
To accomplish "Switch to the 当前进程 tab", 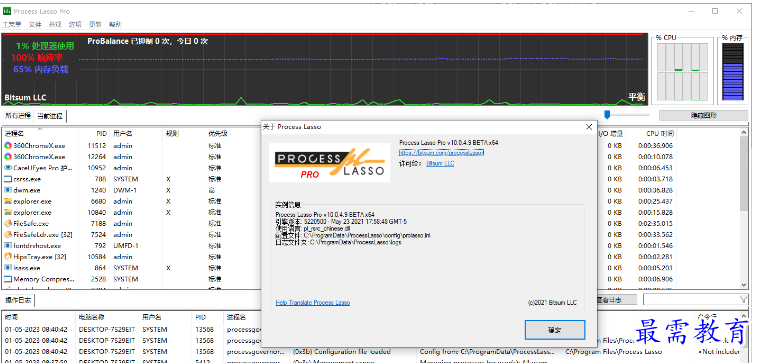I will click(50, 116).
